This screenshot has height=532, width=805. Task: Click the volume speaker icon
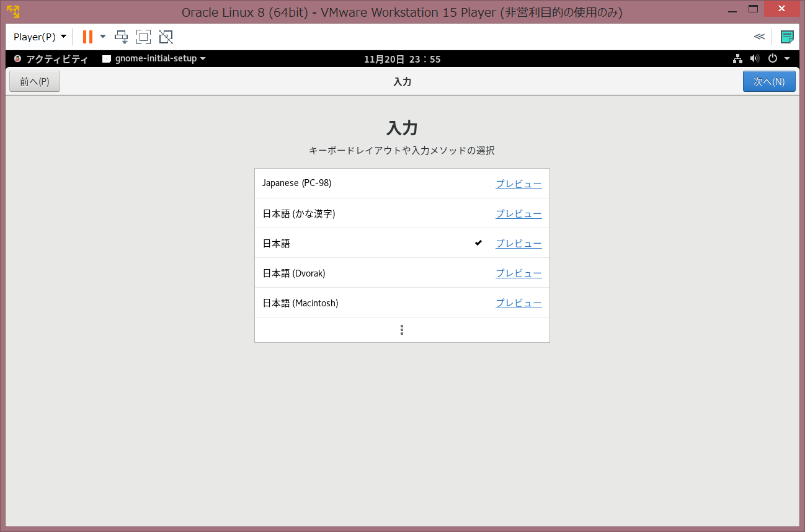[x=755, y=59]
